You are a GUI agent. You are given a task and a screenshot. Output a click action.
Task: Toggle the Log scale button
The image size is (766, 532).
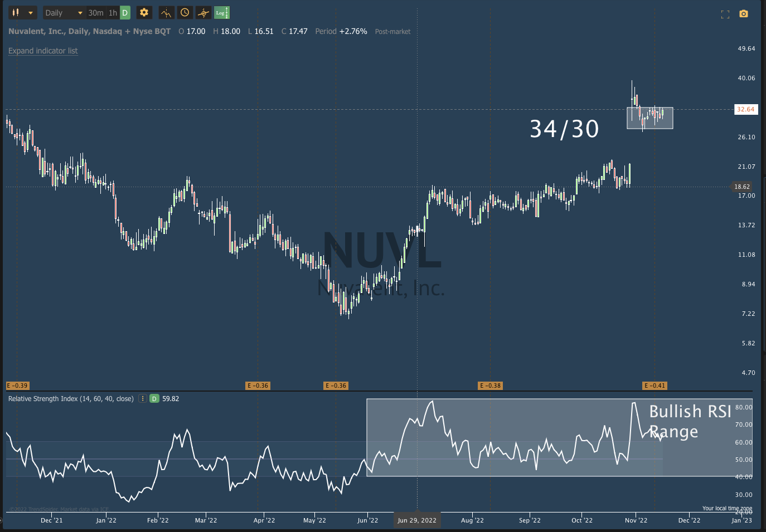(x=222, y=12)
